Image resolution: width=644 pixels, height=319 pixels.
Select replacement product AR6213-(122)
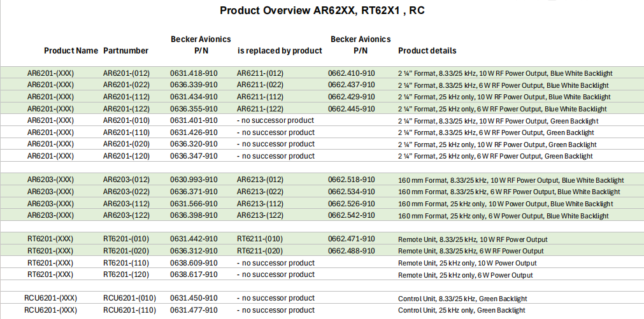pyautogui.click(x=260, y=216)
